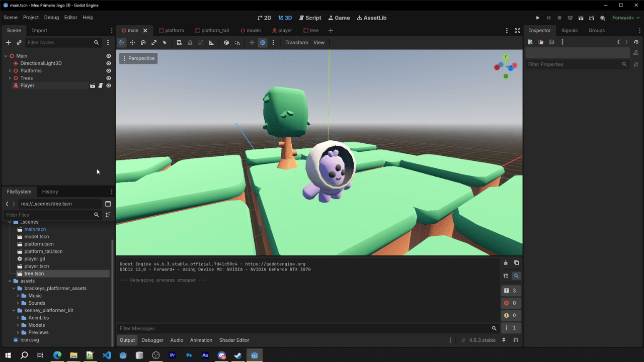Hide the DirectionalLight3D node visibility
This screenshot has height=362, width=644.
(108, 63)
